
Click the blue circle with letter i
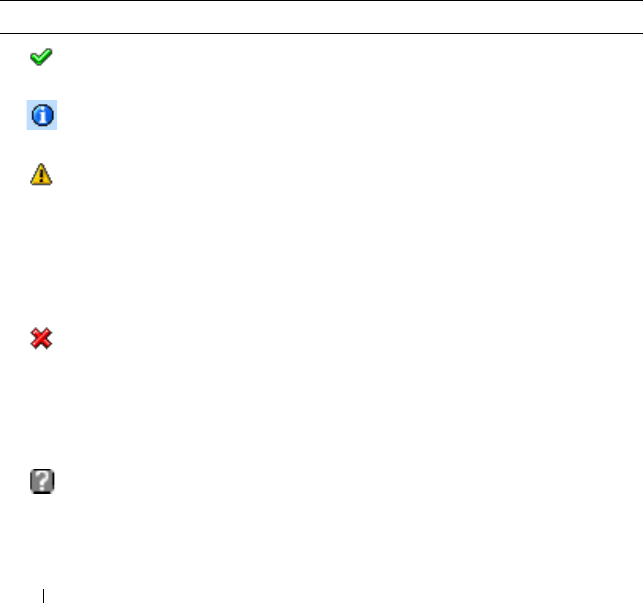42,115
